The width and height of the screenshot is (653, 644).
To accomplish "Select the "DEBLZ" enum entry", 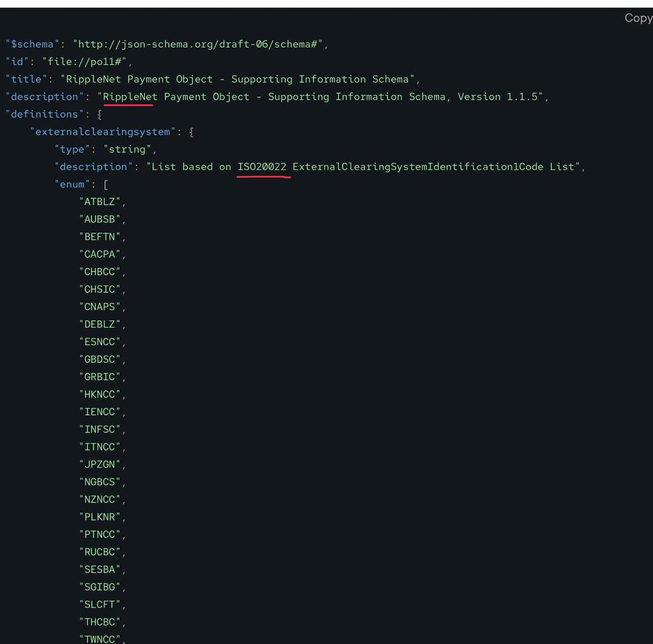I will [x=100, y=324].
